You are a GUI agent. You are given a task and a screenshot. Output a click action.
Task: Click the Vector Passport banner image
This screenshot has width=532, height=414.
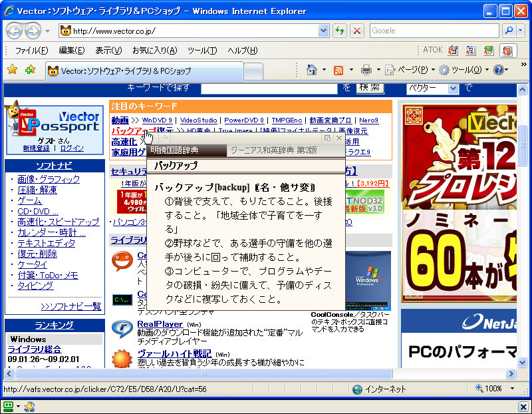point(55,129)
